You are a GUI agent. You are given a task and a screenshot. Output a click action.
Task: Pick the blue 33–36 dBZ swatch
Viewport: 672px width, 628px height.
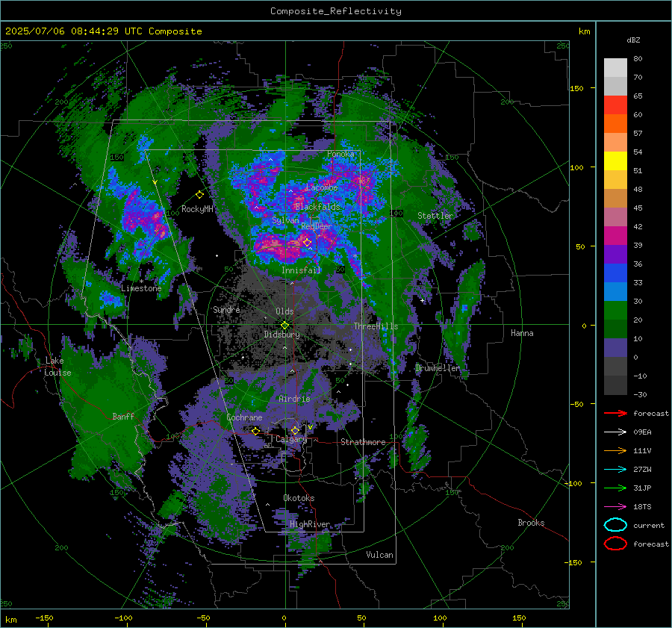tap(615, 273)
